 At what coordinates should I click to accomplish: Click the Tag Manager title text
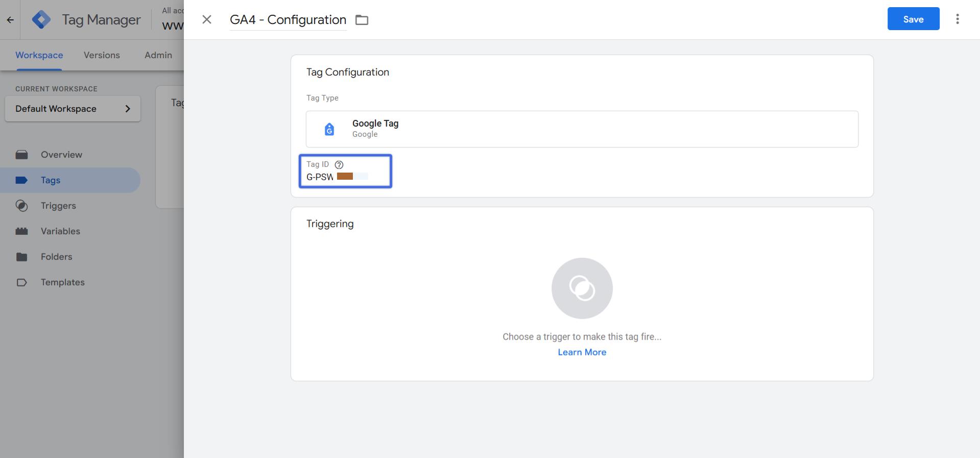[101, 19]
